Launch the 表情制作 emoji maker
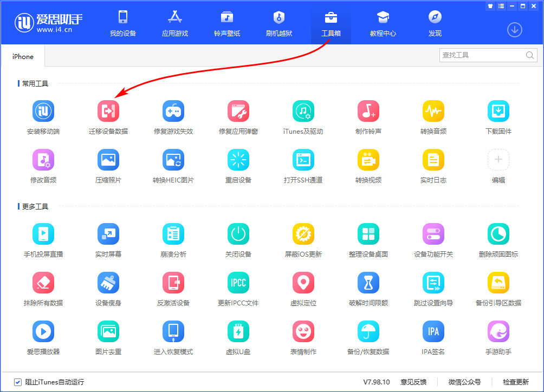Screen dimensions: 544x392 pyautogui.click(x=303, y=336)
